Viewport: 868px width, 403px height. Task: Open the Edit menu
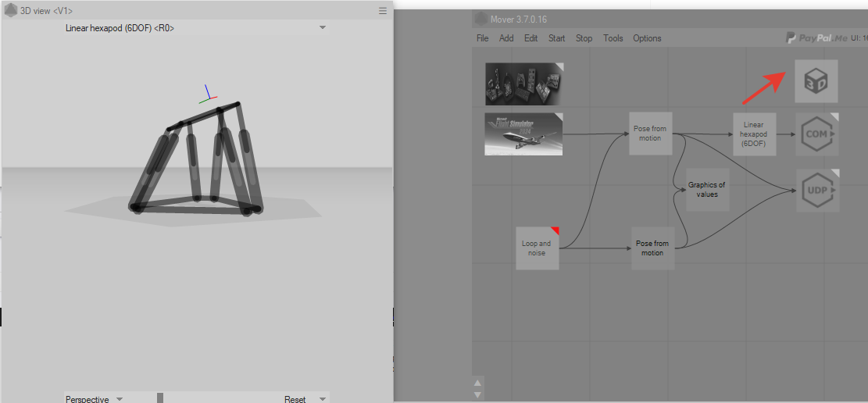[530, 38]
